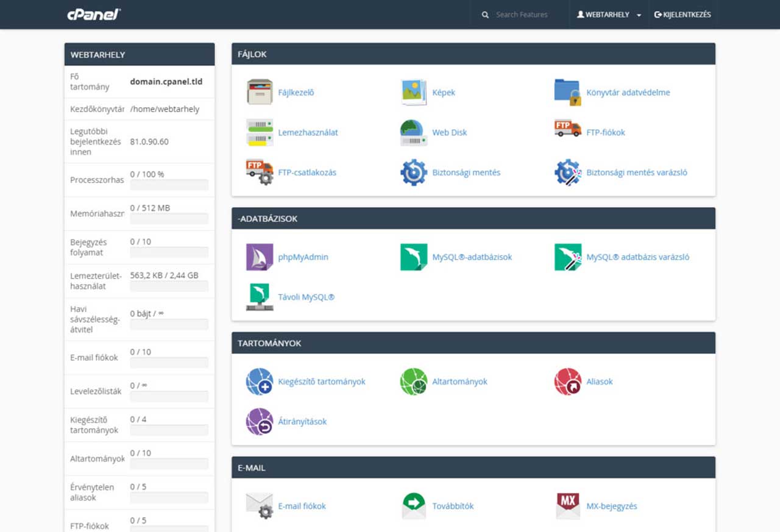Click the Képek images icon
The height and width of the screenshot is (532, 780).
tap(414, 93)
